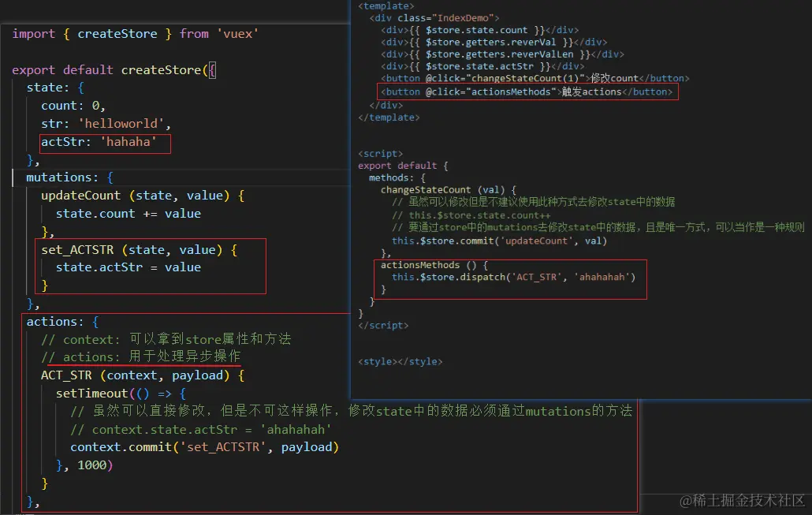
Task: Click the 'import { createStore }' line
Action: point(135,34)
